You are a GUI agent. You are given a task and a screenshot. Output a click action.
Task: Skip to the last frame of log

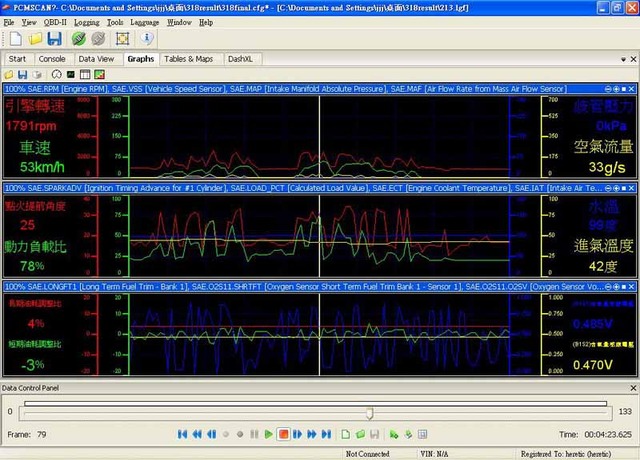(x=327, y=434)
